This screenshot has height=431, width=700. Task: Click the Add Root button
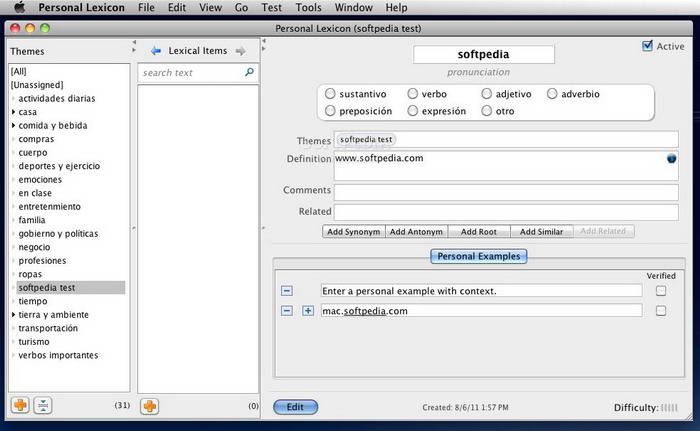coord(479,231)
